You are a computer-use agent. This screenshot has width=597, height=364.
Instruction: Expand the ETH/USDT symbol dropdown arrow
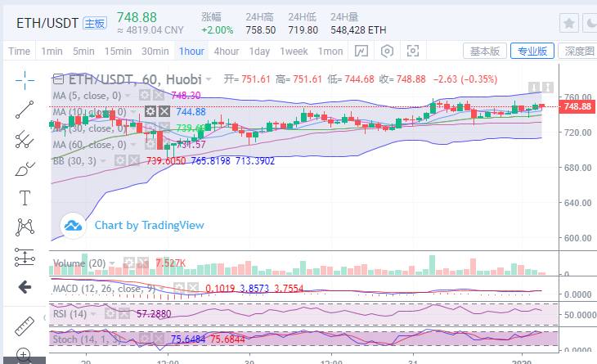209,79
